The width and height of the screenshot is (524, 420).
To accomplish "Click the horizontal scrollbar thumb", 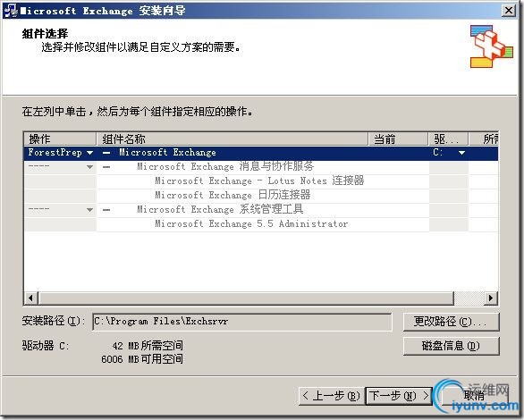I will pyautogui.click(x=246, y=298).
